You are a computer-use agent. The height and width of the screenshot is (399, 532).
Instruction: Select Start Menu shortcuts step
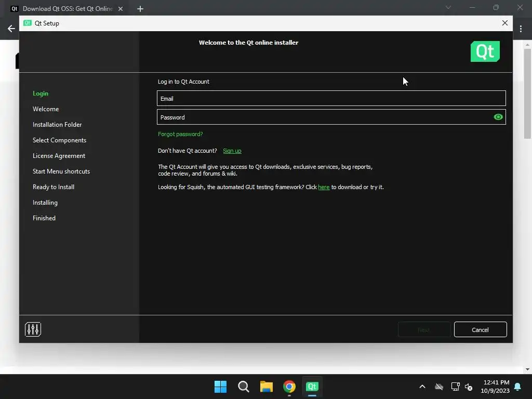(x=61, y=171)
